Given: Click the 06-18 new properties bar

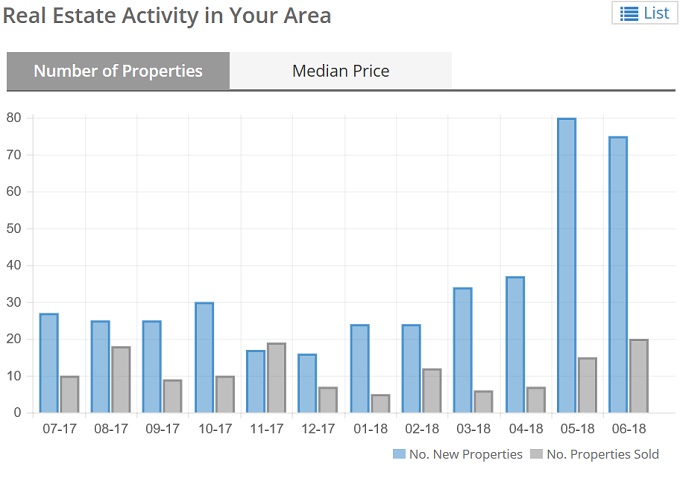Looking at the screenshot, I should coord(618,274).
